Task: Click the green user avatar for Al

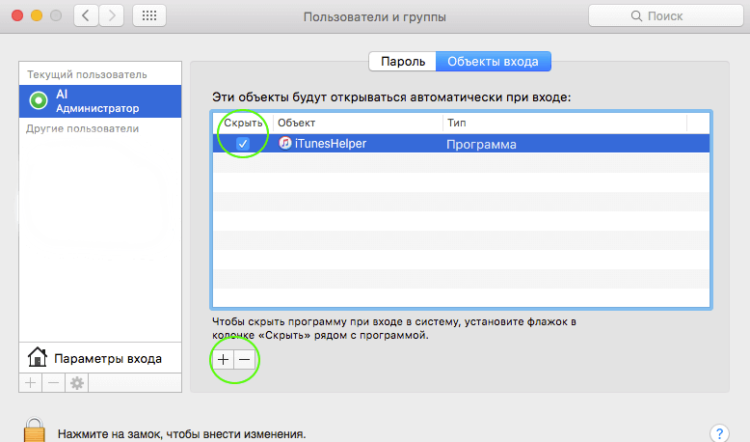Action: pos(38,100)
